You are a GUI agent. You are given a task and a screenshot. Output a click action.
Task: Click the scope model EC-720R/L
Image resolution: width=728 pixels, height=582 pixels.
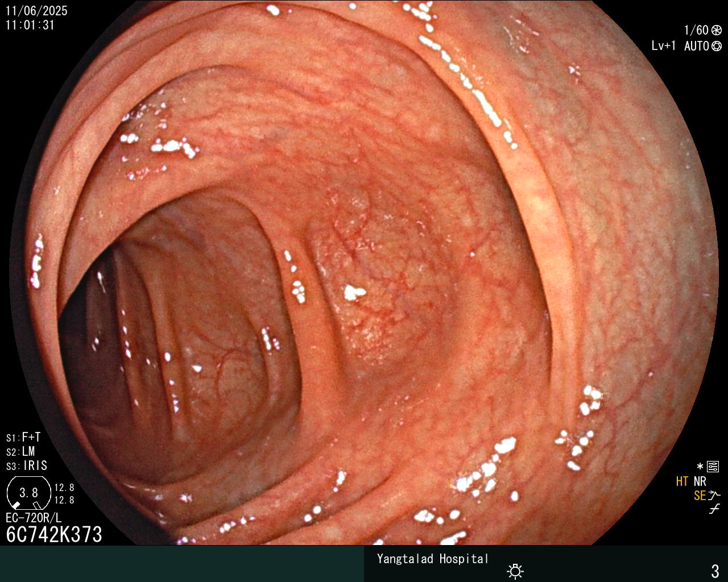point(34,518)
